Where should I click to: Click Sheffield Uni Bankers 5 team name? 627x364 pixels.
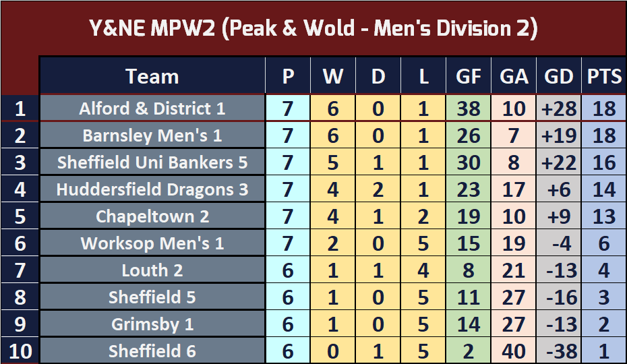(x=152, y=162)
